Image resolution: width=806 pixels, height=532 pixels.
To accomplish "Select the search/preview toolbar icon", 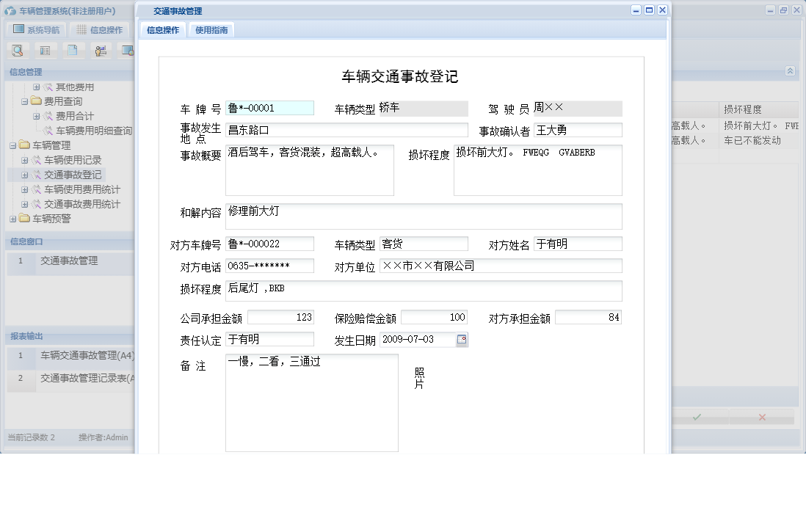I will 16,50.
